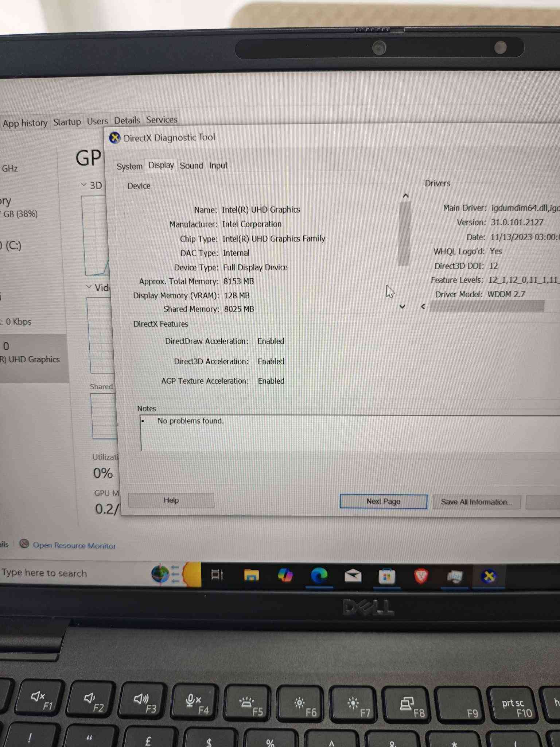
Task: Launch Copilot from the taskbar
Action: [x=285, y=576]
